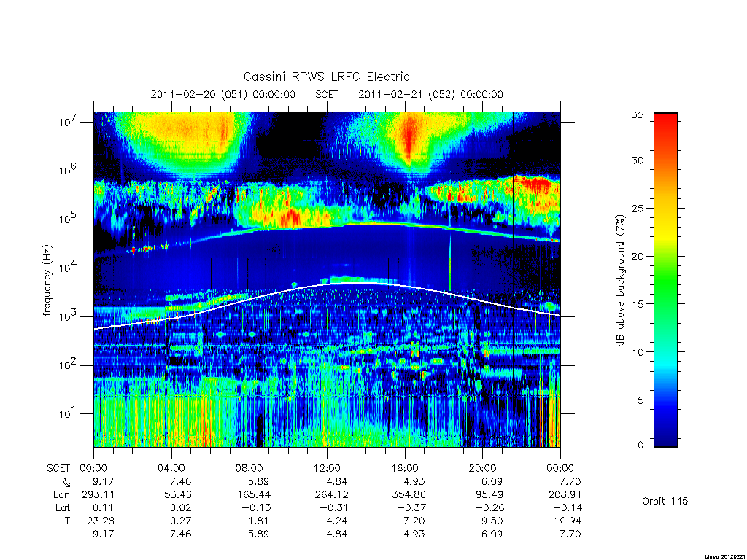Click "4.84" in the L row

[x=336, y=534]
